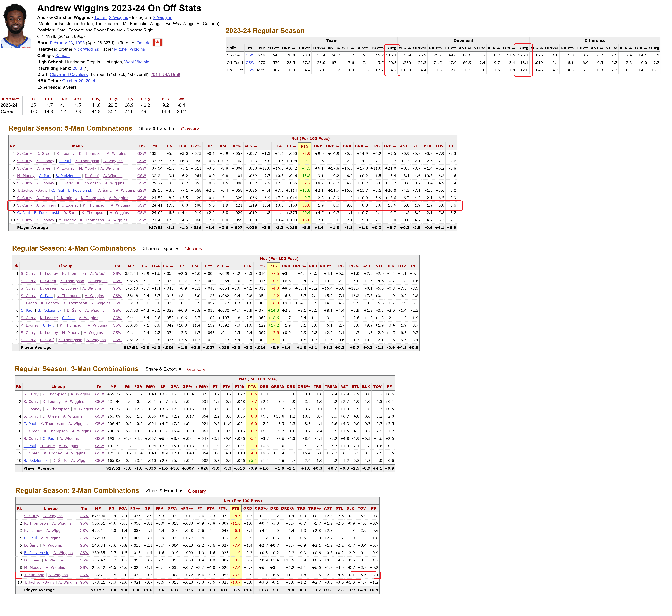Sort 5-Man table by PTS column
The height and width of the screenshot is (616, 672).
[304, 146]
